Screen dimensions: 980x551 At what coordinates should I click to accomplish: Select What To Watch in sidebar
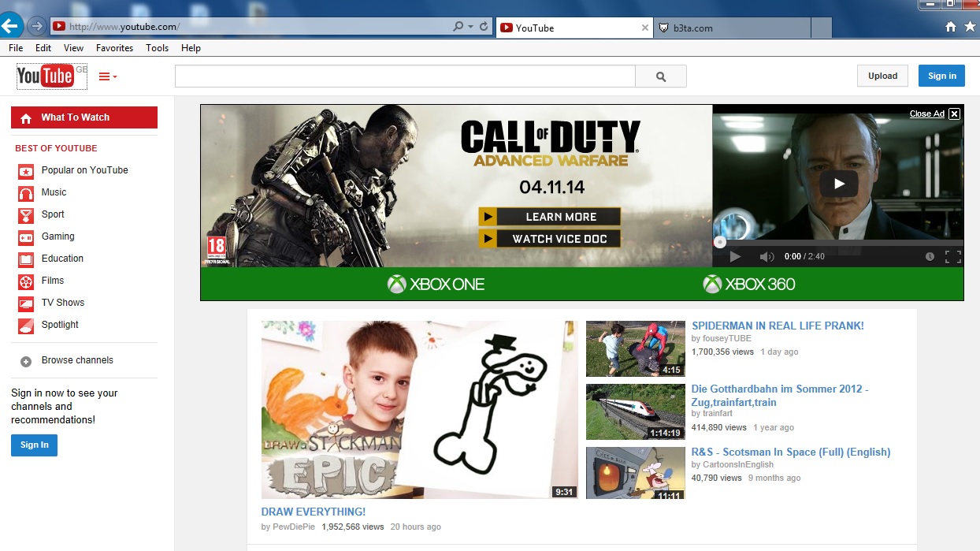[84, 117]
